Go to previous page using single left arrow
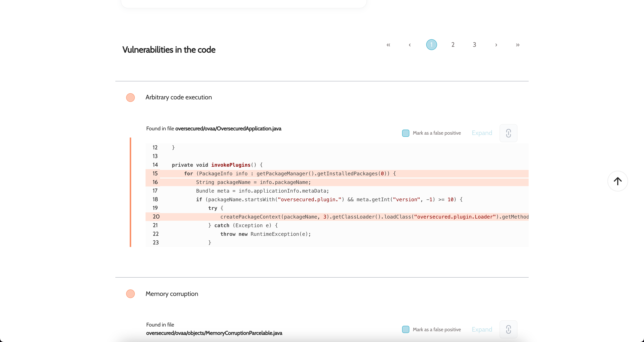Screen dimensions: 644x342 [410, 45]
